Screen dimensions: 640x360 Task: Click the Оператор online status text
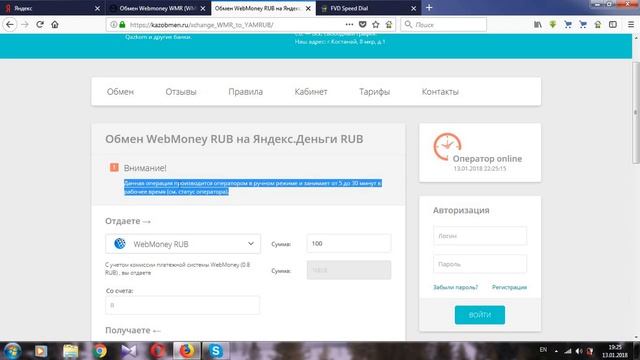coord(487,159)
